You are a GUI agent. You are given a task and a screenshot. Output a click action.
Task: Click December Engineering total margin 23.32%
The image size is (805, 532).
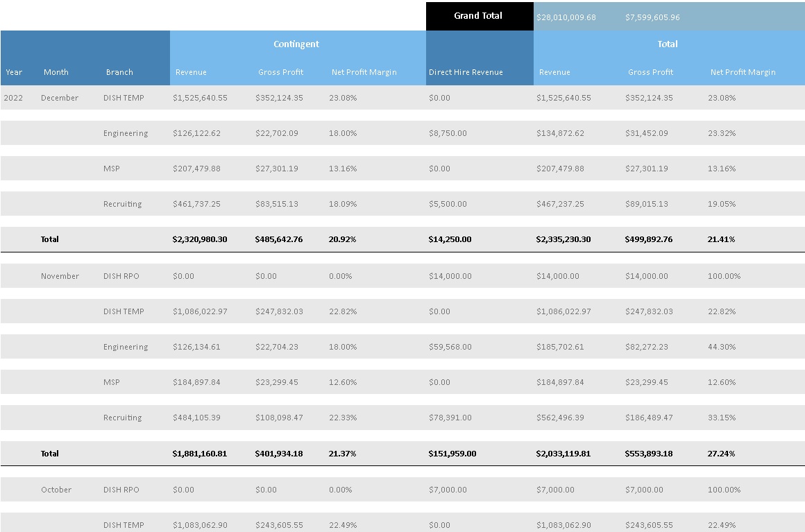(x=721, y=133)
